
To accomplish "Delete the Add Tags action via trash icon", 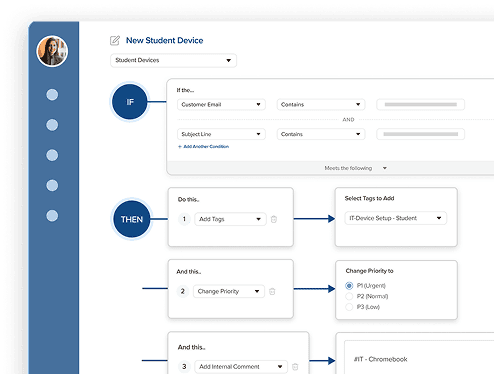I will (274, 219).
